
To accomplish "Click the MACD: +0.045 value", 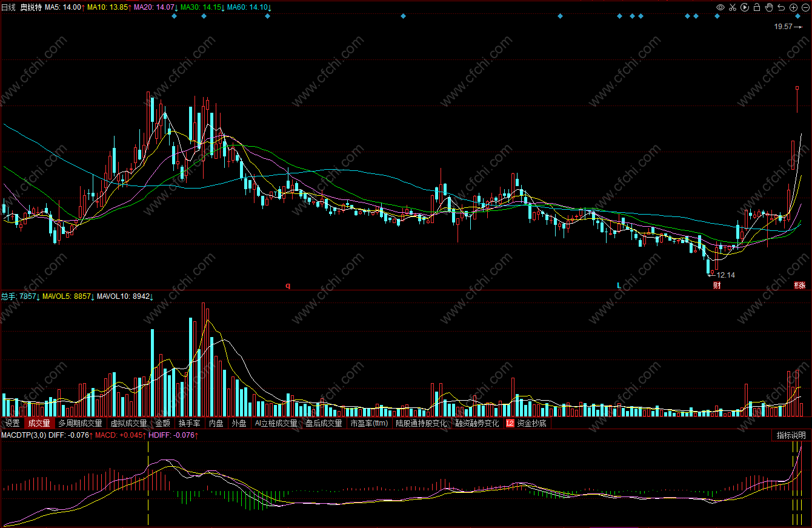I will coord(120,435).
